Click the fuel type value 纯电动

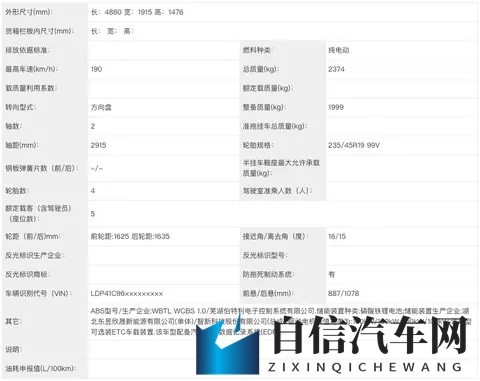(339, 50)
